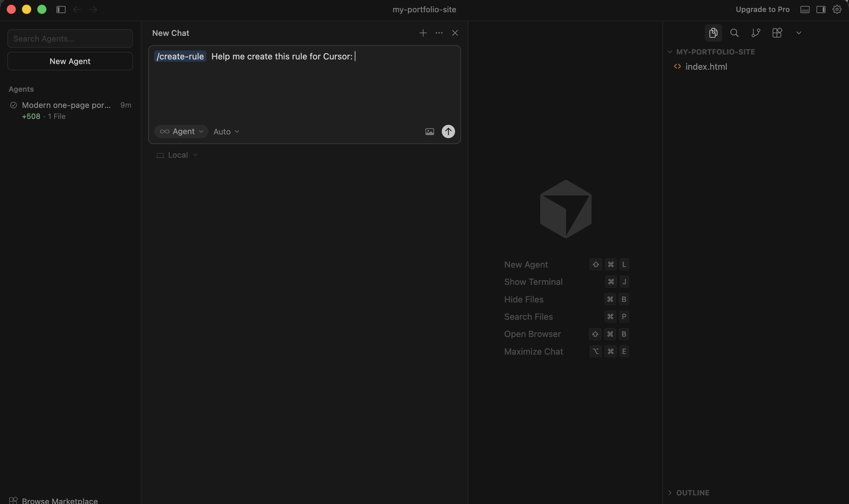Click the Explorer files icon
Image resolution: width=849 pixels, height=504 pixels.
click(x=713, y=33)
